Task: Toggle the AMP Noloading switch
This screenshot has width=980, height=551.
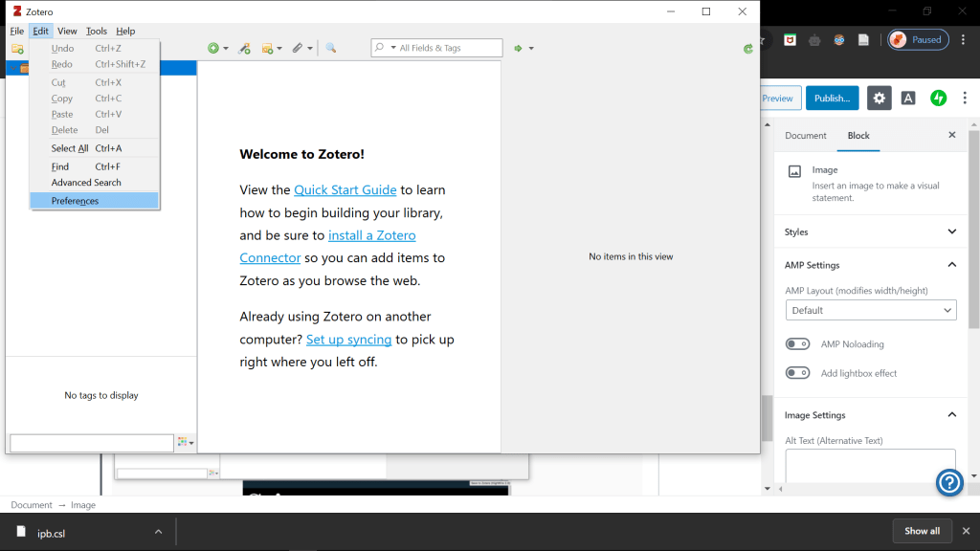Action: [797, 344]
